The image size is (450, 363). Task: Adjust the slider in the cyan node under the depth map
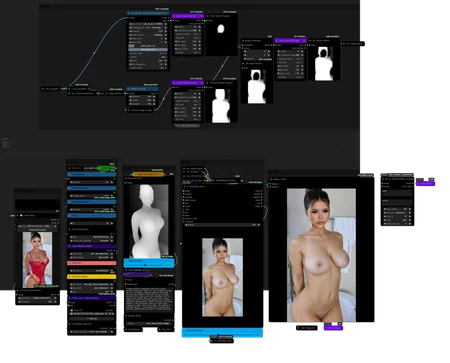tap(149, 265)
